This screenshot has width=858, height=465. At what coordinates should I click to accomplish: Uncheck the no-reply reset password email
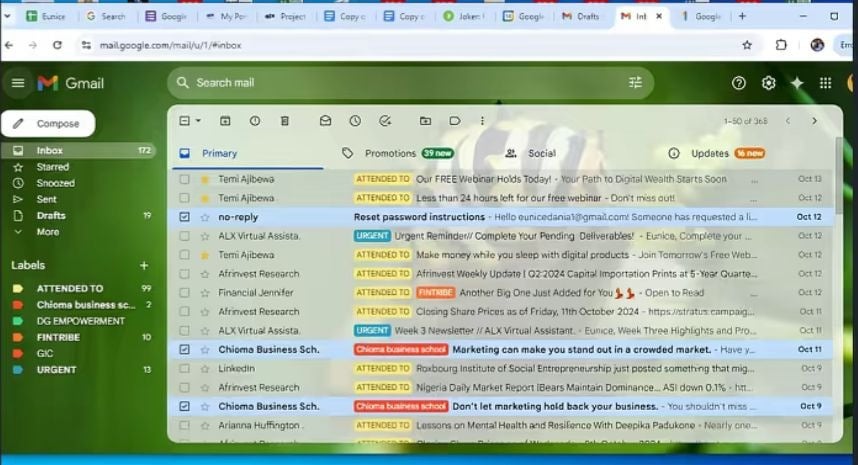pos(184,217)
